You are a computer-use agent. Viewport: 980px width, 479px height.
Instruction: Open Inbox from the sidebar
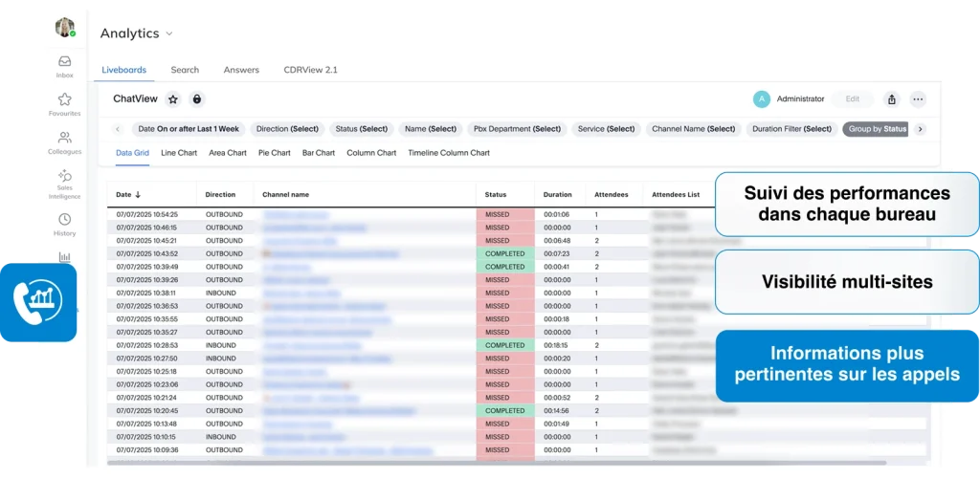(x=64, y=66)
